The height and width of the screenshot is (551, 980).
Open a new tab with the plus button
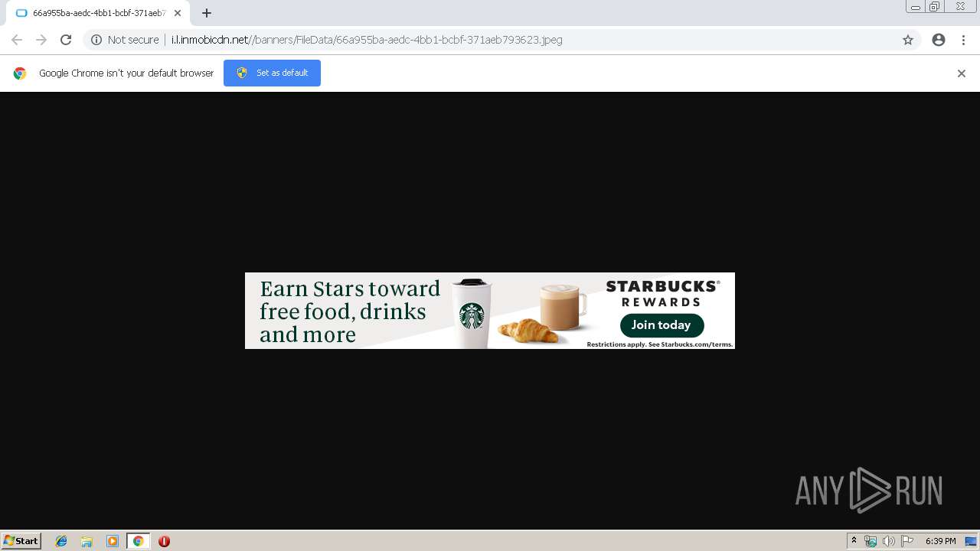207,13
